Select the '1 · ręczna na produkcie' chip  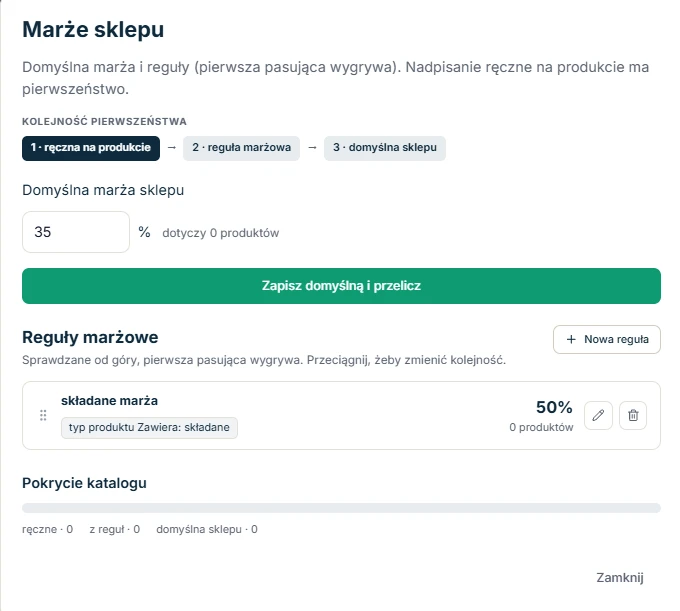91,148
